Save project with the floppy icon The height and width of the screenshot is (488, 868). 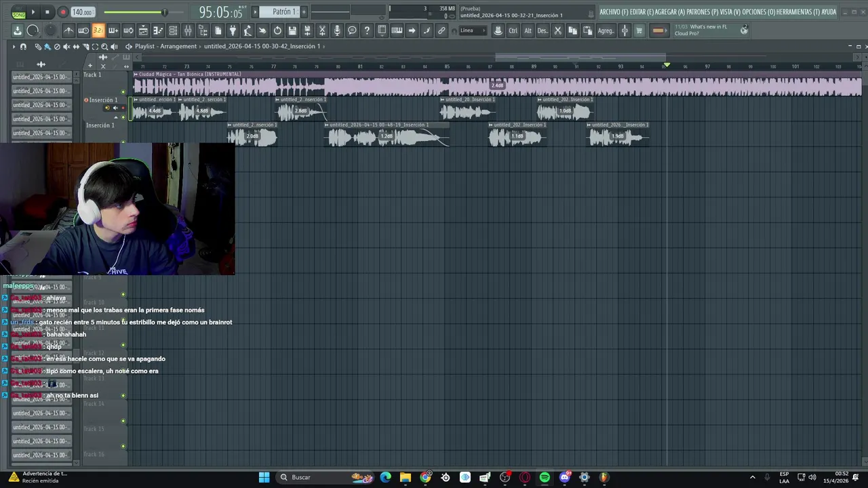pos(292,30)
